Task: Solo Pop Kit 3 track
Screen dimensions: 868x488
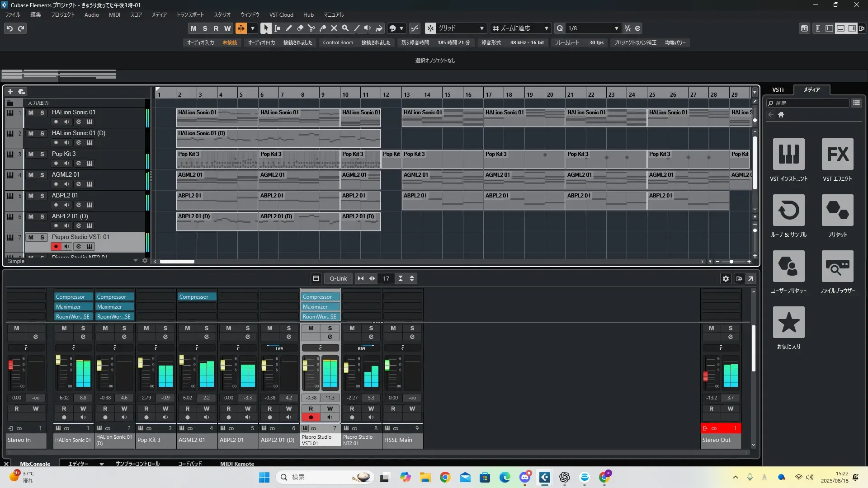Action: click(x=42, y=154)
